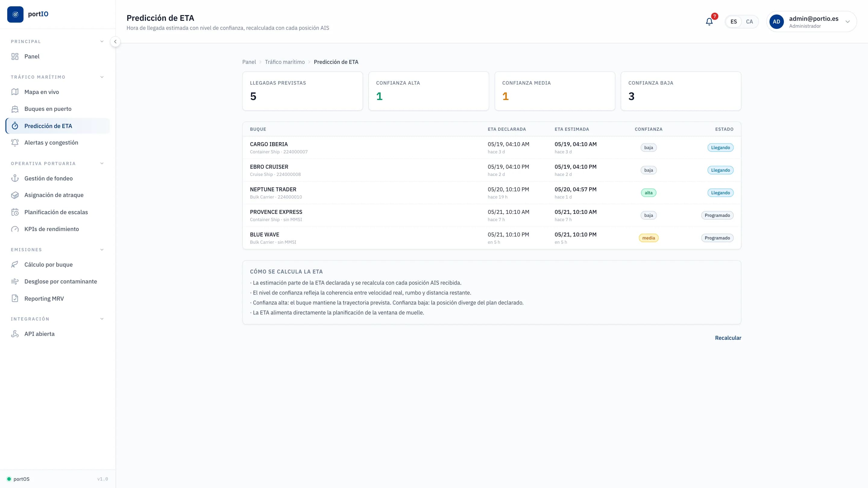The width and height of the screenshot is (868, 488).
Task: Click the alta confidence badge for NEPTUNE TRADER
Action: pos(648,193)
